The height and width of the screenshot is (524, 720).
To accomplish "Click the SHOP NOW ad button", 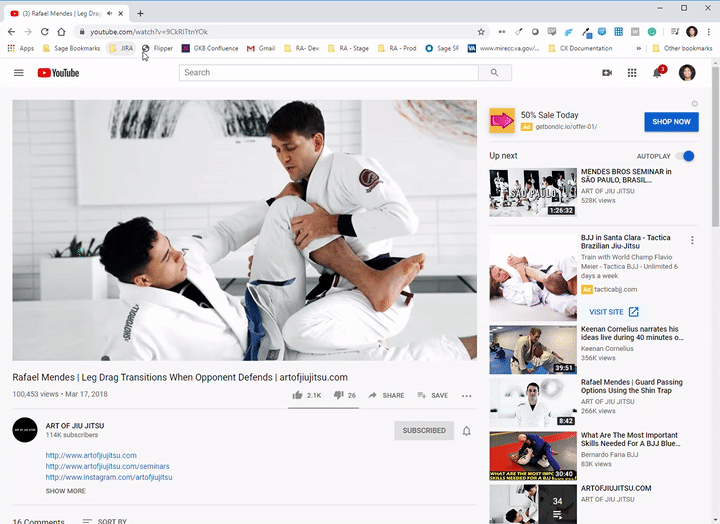I will pyautogui.click(x=671, y=121).
